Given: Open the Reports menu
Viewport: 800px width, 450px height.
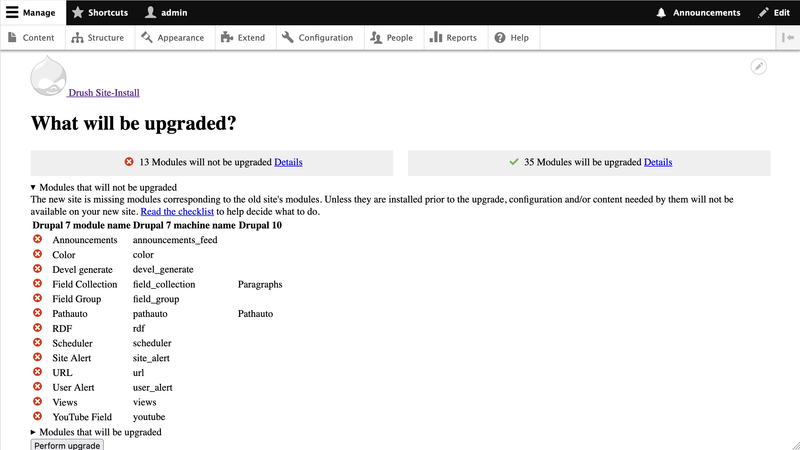Looking at the screenshot, I should 453,38.
